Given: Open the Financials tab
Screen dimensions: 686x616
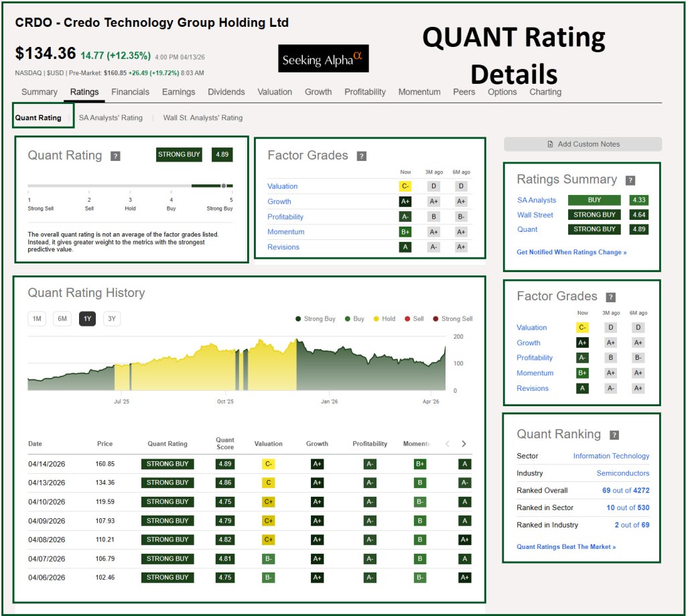Looking at the screenshot, I should [130, 92].
